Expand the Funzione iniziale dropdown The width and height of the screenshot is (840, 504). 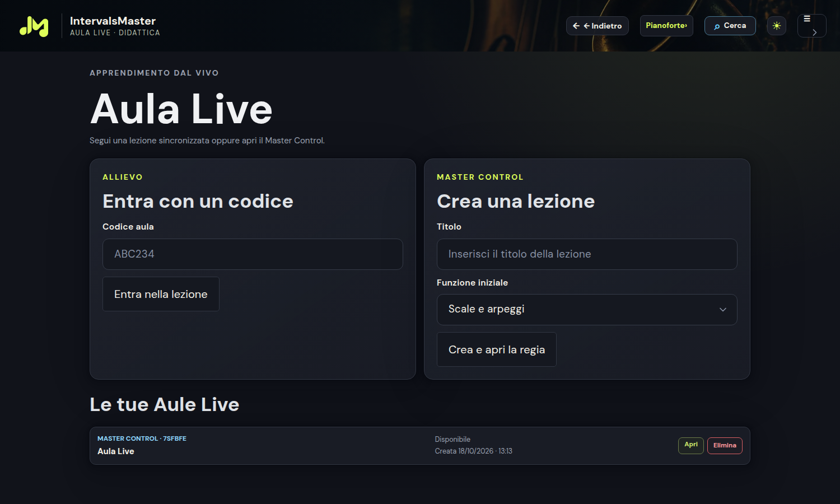point(587,310)
